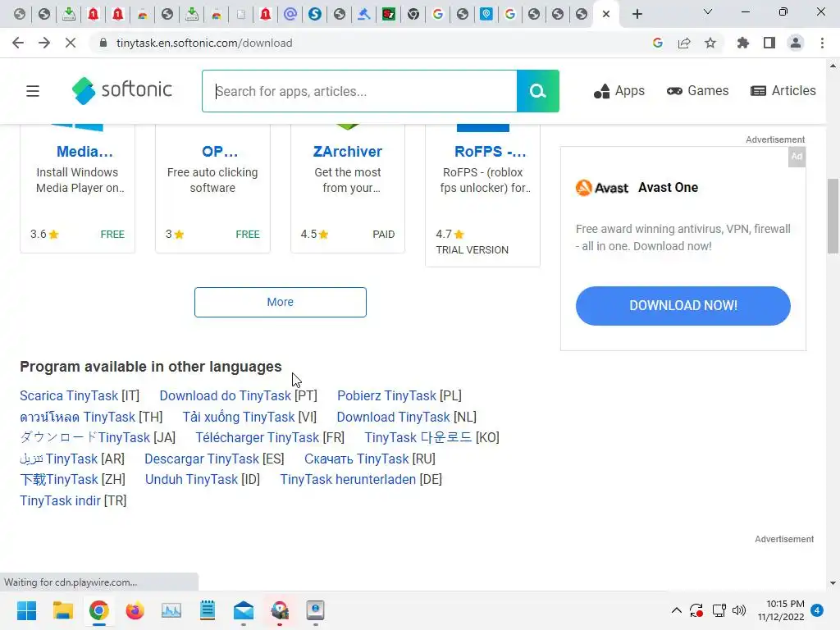840x630 pixels.
Task: Open the Media... app card title
Action: [x=84, y=152]
